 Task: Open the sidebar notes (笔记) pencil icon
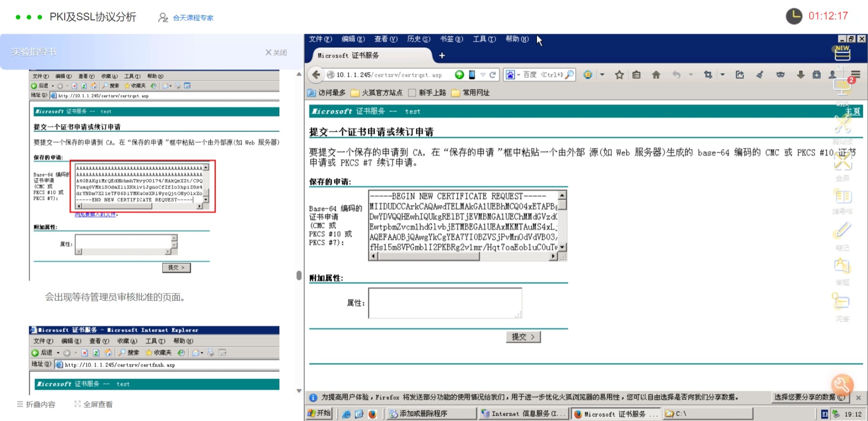point(843,231)
